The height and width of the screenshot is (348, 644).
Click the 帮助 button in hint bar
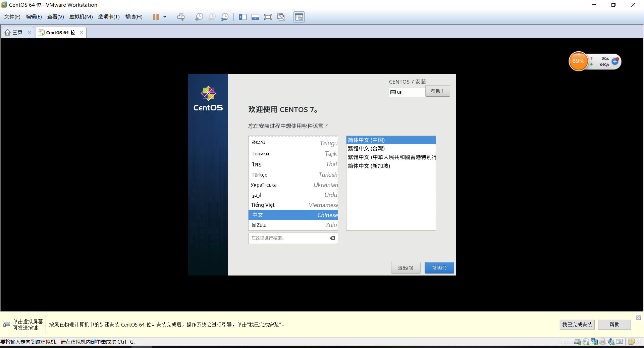click(614, 325)
